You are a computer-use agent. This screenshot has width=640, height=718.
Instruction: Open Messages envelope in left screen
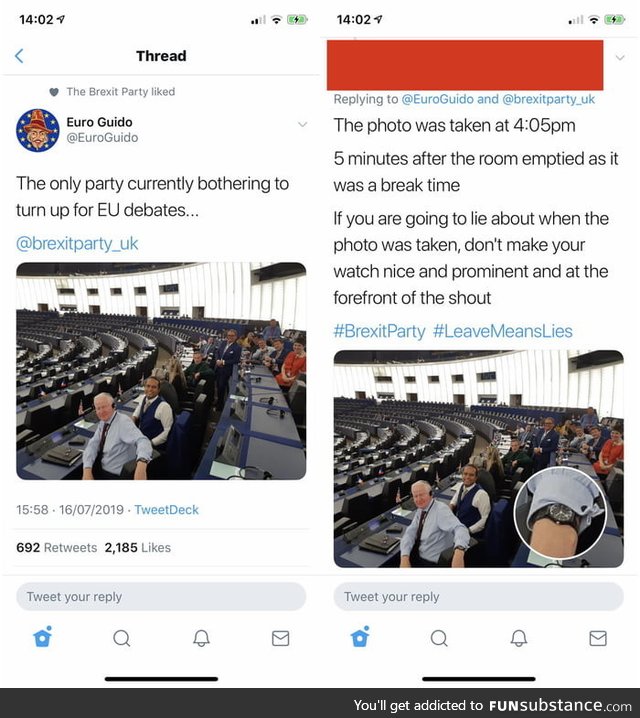(x=281, y=638)
